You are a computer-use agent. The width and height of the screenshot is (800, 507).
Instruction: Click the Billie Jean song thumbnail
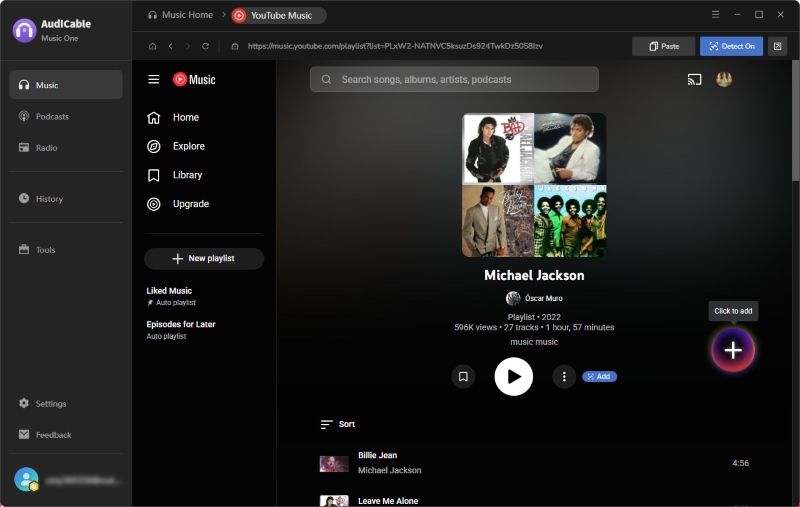click(334, 464)
